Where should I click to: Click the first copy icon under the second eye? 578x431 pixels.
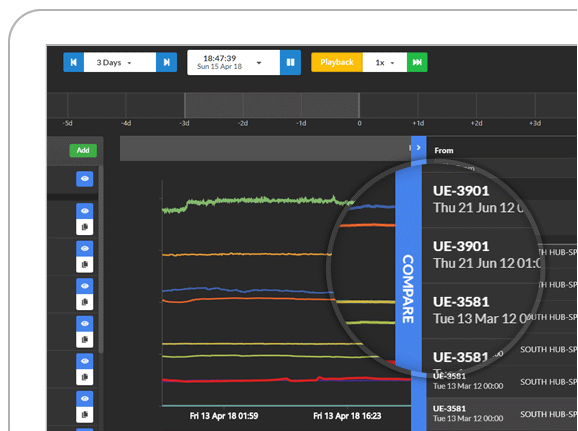(85, 227)
